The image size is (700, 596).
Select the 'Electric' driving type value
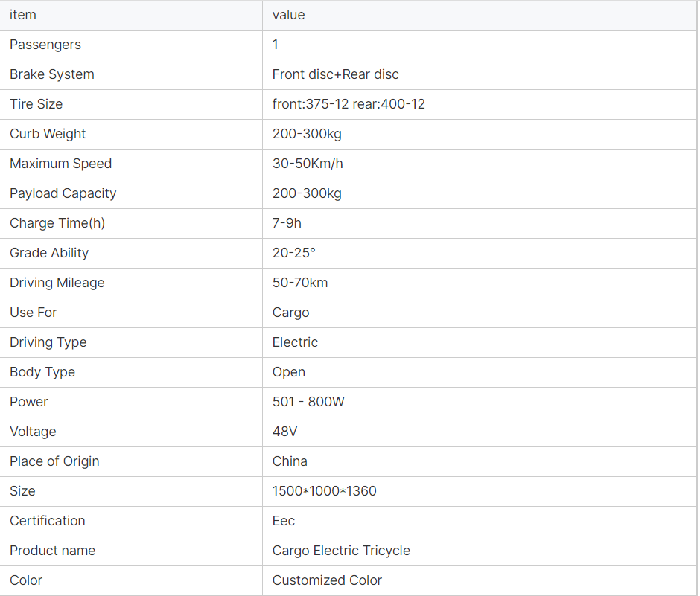pos(295,342)
